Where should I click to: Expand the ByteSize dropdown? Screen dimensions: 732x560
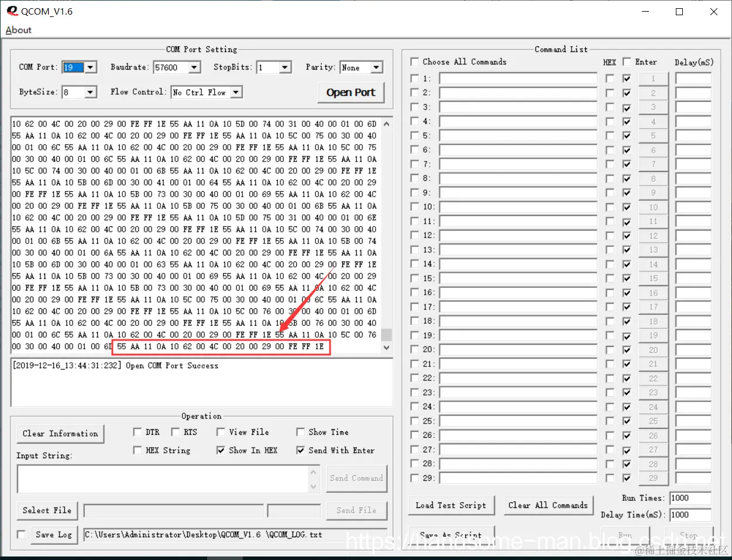coord(91,92)
